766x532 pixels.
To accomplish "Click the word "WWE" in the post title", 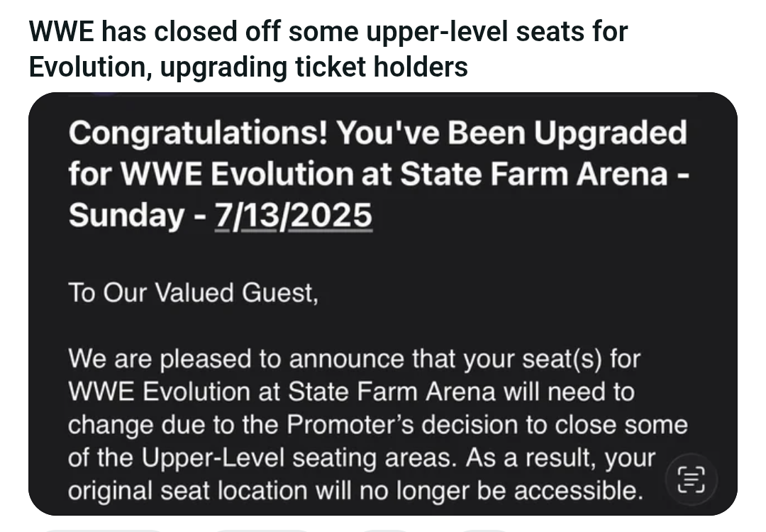I will pos(61,32).
